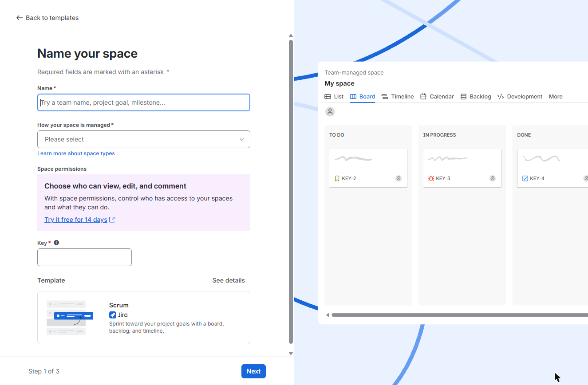588x385 pixels.
Task: Click the left arrow of the preview horizontal scrollbar
Action: (x=328, y=315)
